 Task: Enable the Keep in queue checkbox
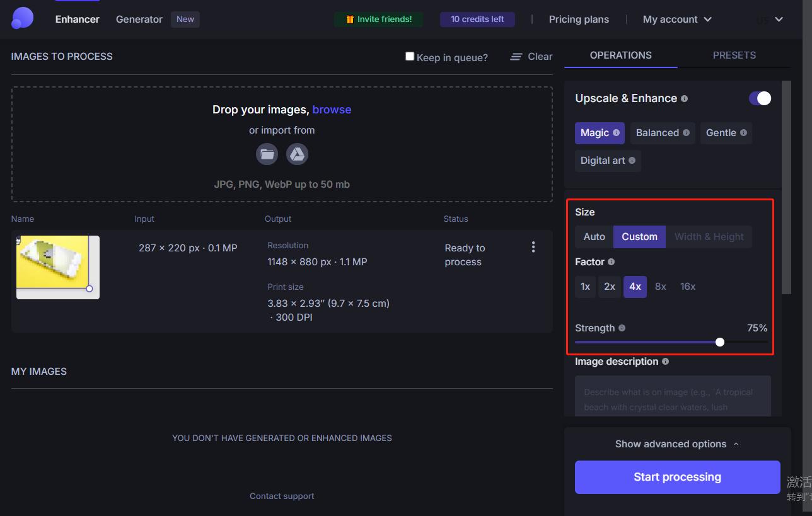tap(410, 57)
